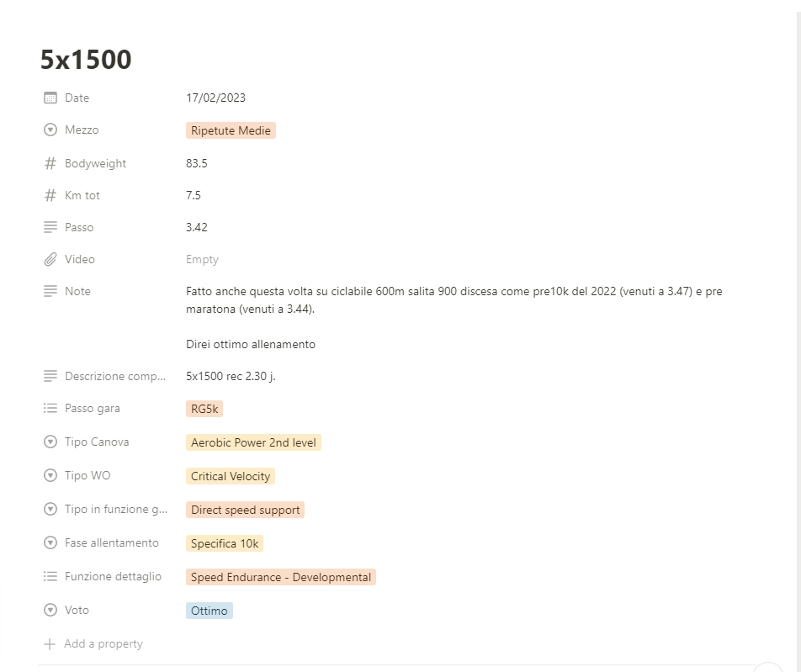Image resolution: width=801 pixels, height=672 pixels.
Task: Click the Voto property label
Action: [x=77, y=611]
